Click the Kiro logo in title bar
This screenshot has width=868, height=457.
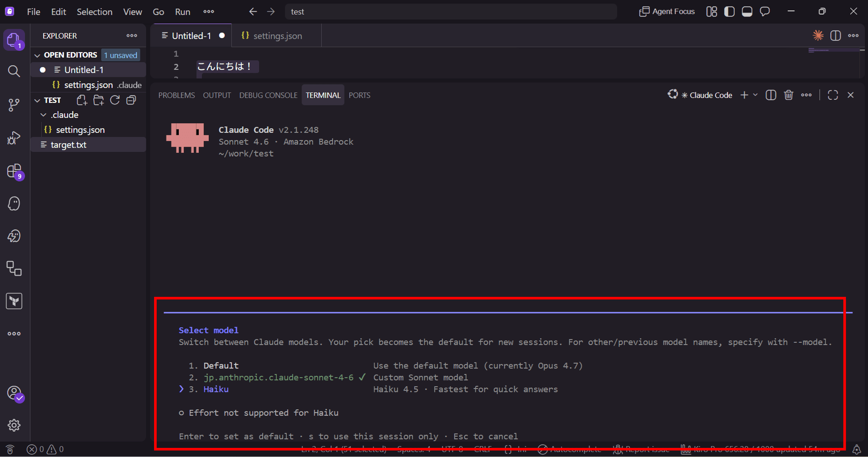click(x=10, y=12)
